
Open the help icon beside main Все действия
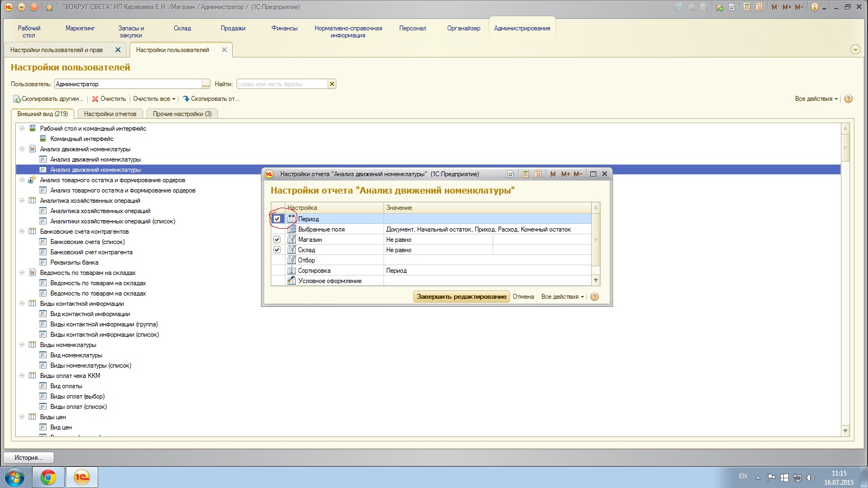pyautogui.click(x=848, y=99)
